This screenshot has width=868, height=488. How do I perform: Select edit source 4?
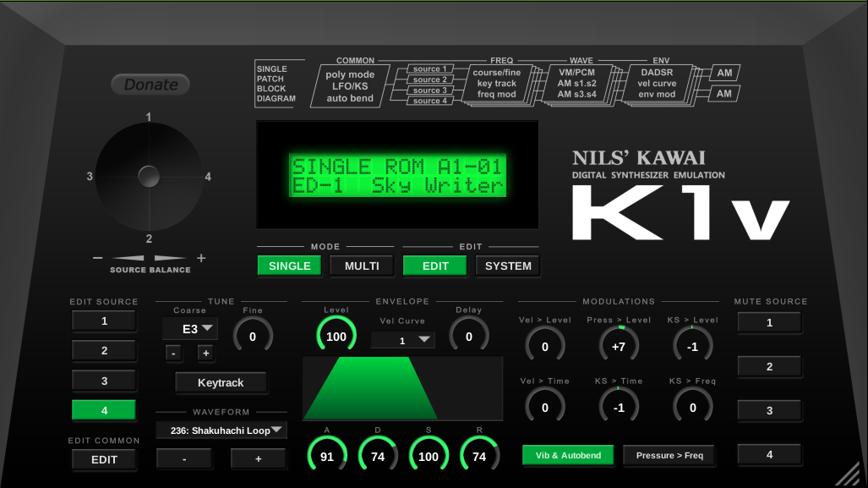click(104, 410)
